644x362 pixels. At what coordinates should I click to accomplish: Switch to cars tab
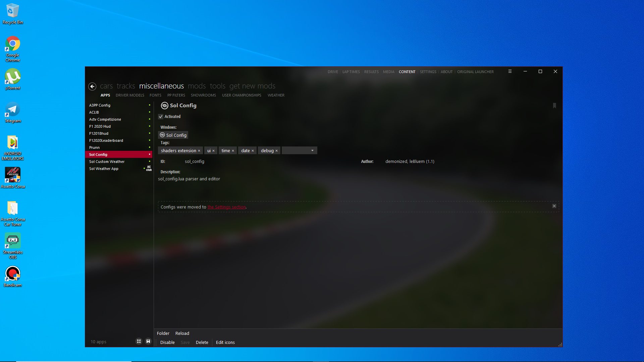(106, 86)
